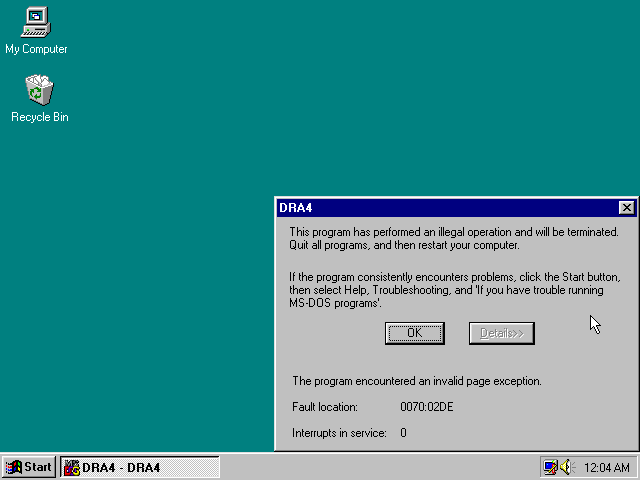This screenshot has width=640, height=480.
Task: Click the "Fault location:" label
Action: click(x=325, y=407)
